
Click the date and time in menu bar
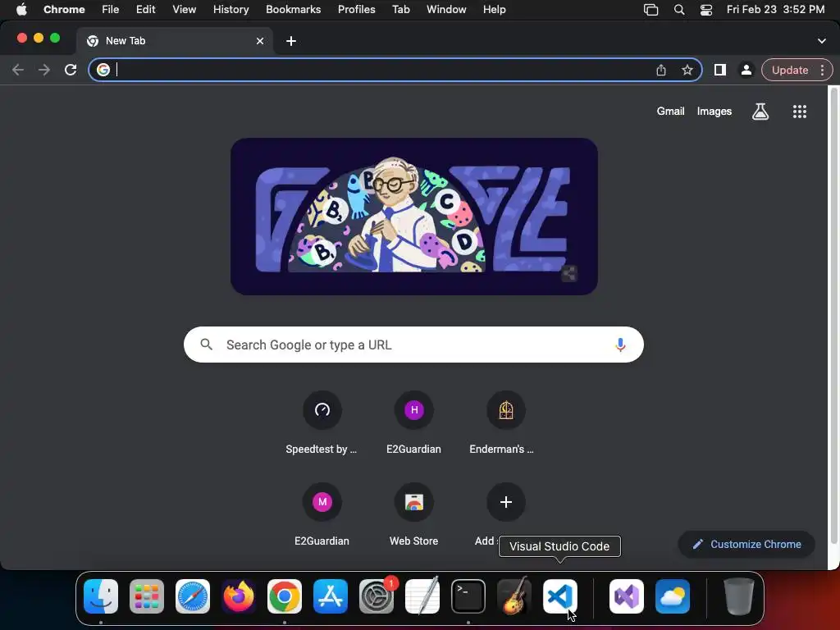point(775,10)
